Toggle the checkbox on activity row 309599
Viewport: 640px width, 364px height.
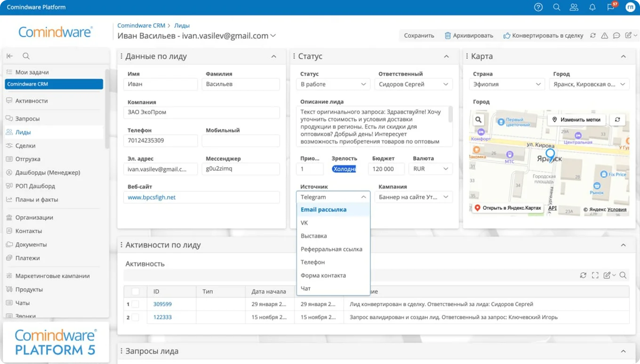tap(136, 304)
